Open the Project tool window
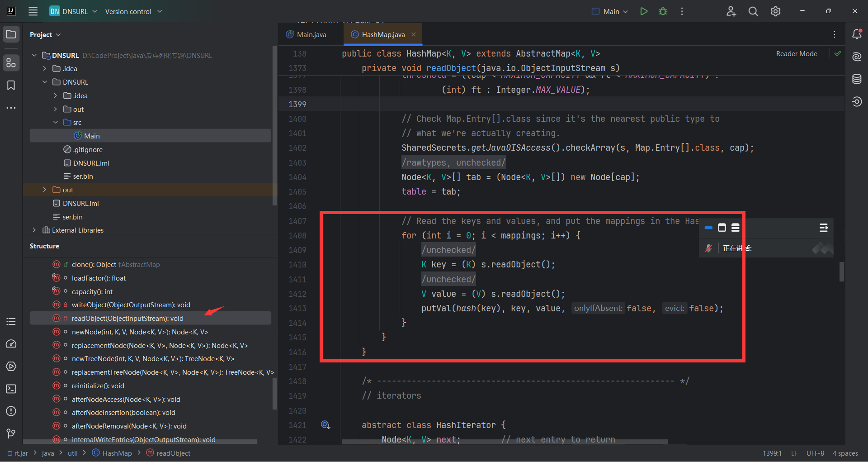This screenshot has height=462, width=868. tap(11, 34)
